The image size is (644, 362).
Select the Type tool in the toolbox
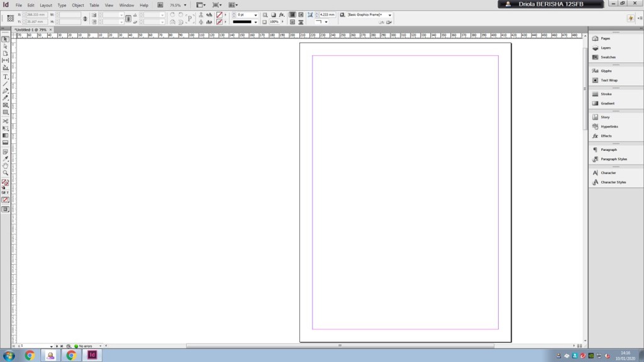pos(6,76)
